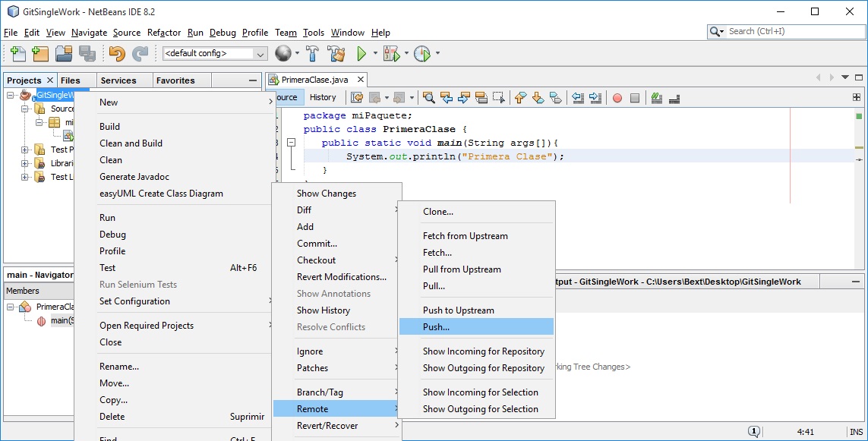
Task: Collapse the PrimeraClase node in Navigator
Action: pos(10,307)
